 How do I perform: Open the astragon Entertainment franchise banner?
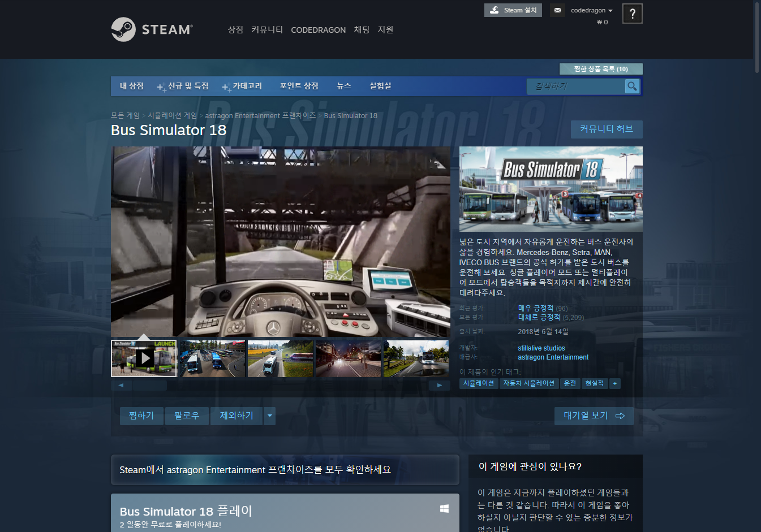[x=285, y=470]
